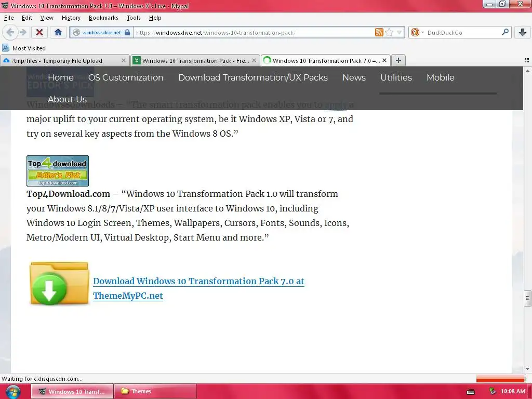Select the Windows 10 Transf... taskbar button
This screenshot has height=399, width=532.
(73, 392)
